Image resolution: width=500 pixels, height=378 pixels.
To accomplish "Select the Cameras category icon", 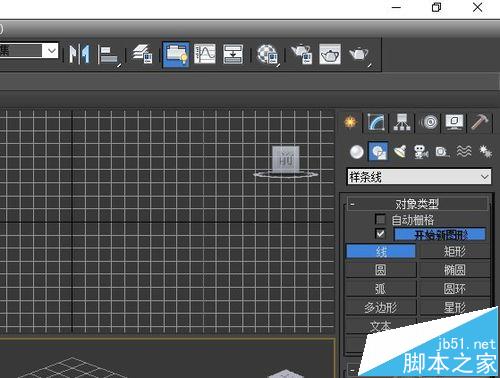I will click(x=421, y=152).
